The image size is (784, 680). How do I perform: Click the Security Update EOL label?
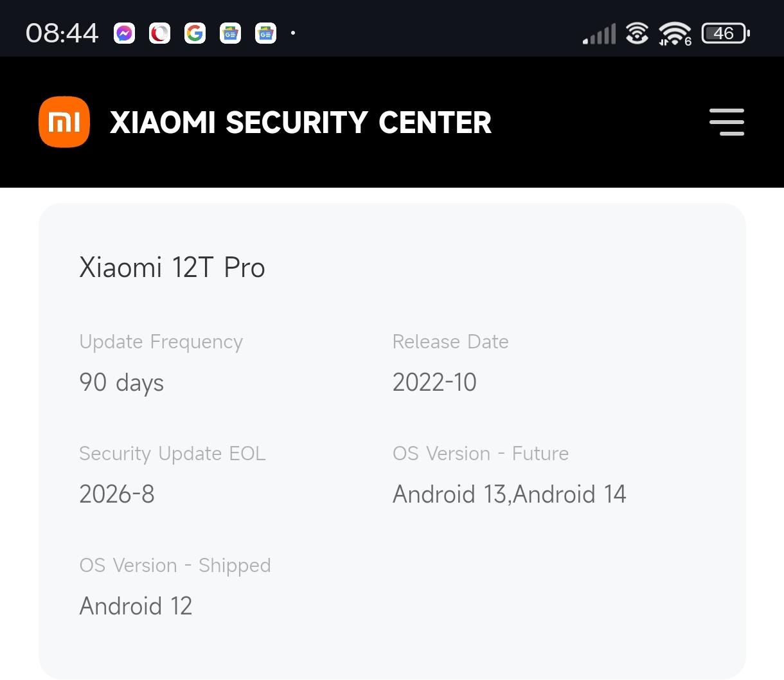coord(172,454)
